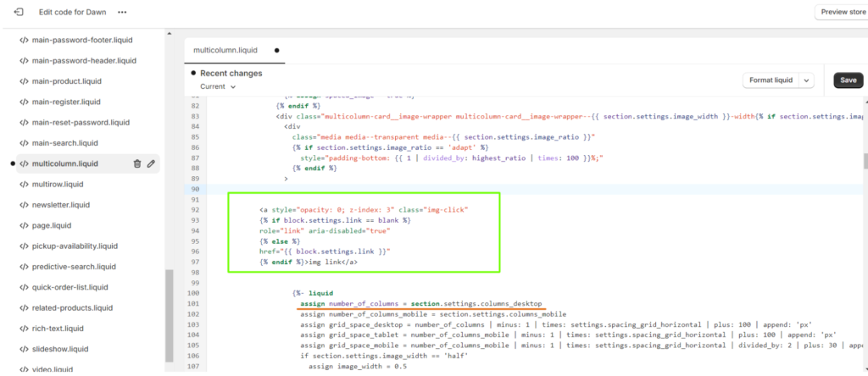Click the exit editor icon
This screenshot has width=868, height=376.
pos(19,12)
